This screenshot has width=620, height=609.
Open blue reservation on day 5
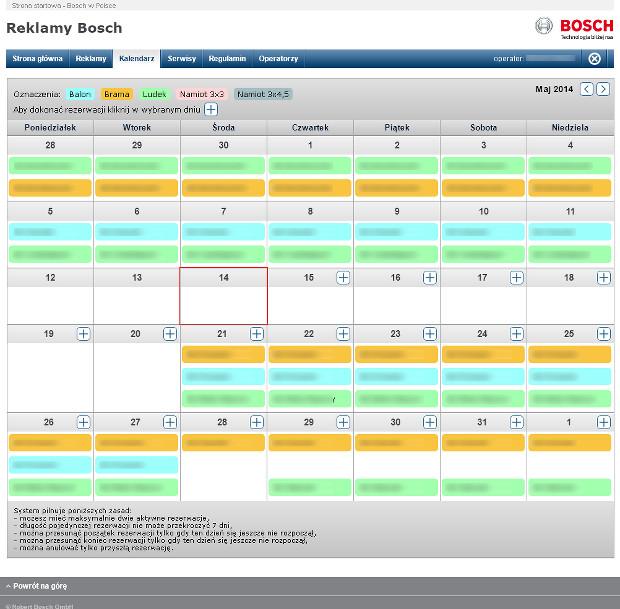50,232
